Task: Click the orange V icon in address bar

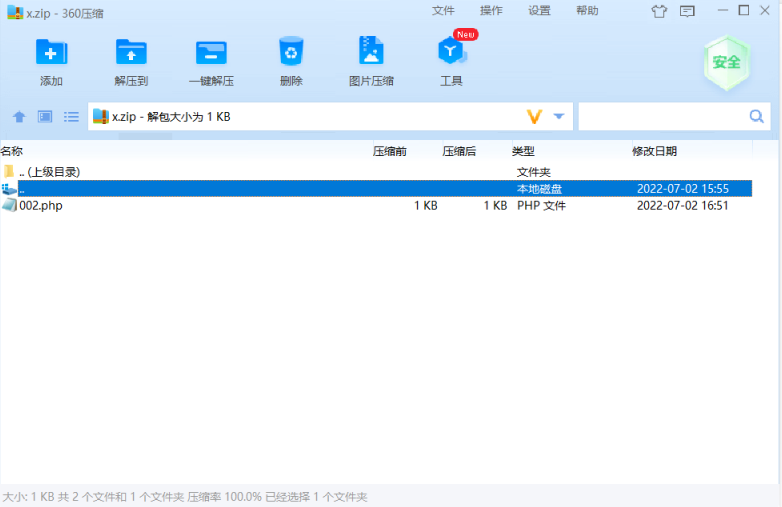Action: (x=534, y=117)
